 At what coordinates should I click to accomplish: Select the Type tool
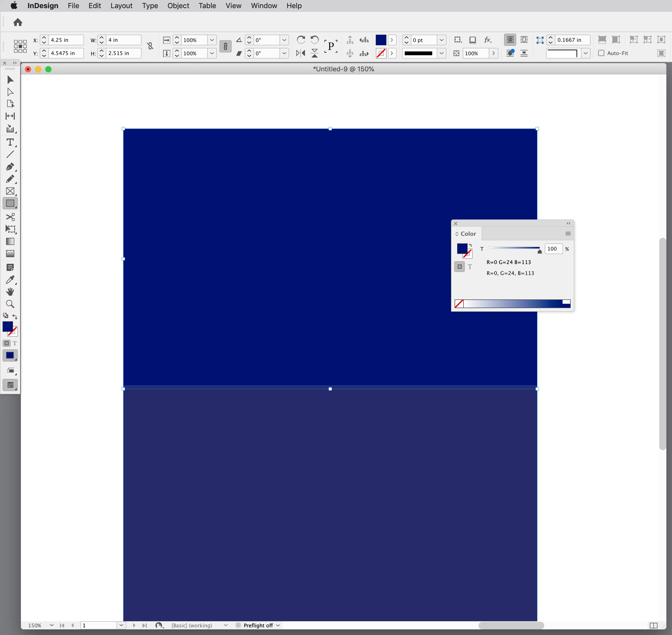[10, 142]
